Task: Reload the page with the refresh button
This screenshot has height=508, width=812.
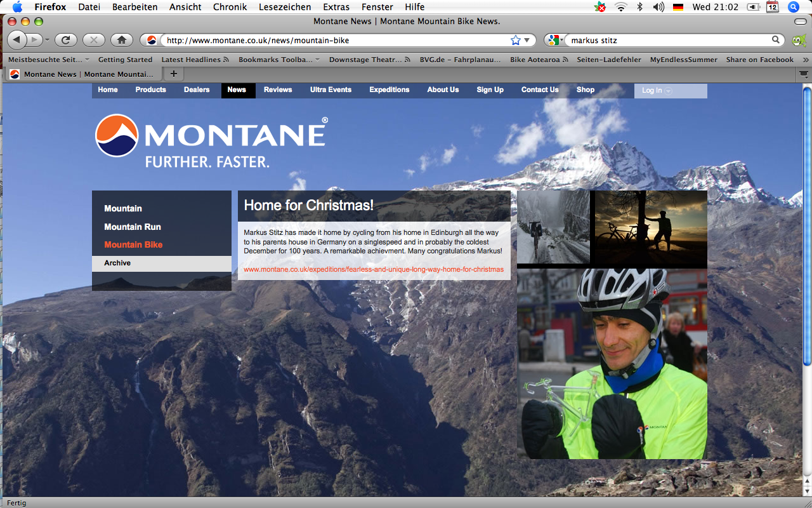Action: (x=65, y=40)
